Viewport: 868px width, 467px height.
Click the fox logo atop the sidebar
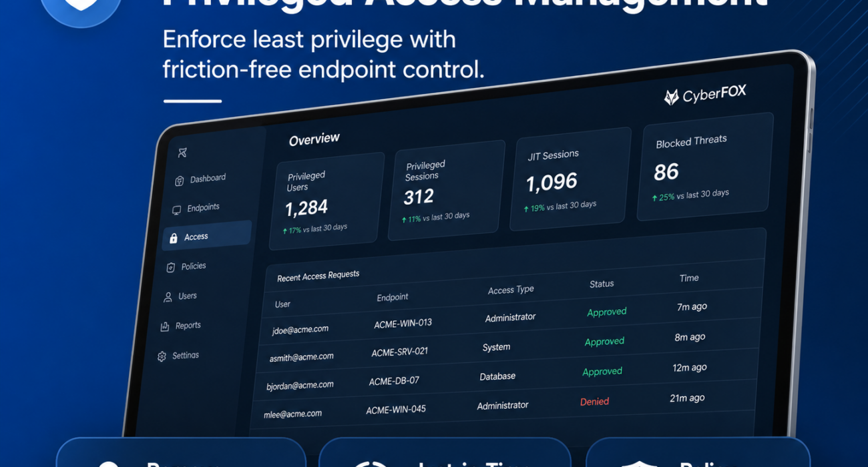click(x=182, y=153)
